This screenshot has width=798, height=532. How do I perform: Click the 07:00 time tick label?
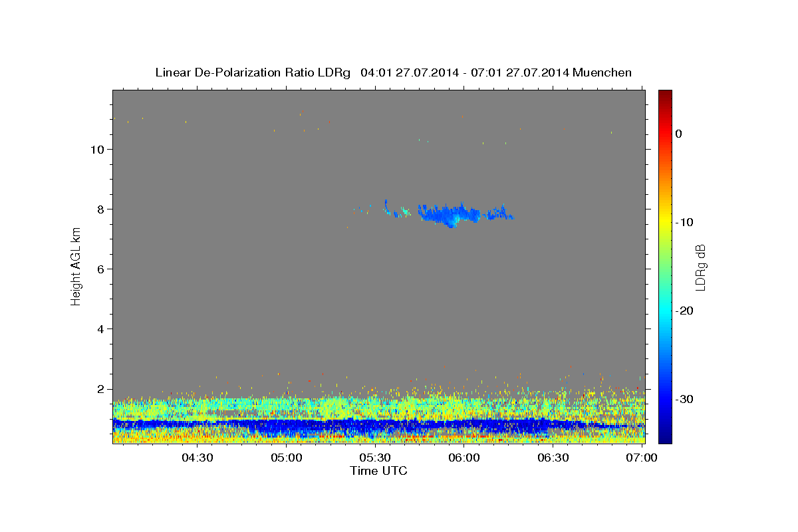point(641,458)
